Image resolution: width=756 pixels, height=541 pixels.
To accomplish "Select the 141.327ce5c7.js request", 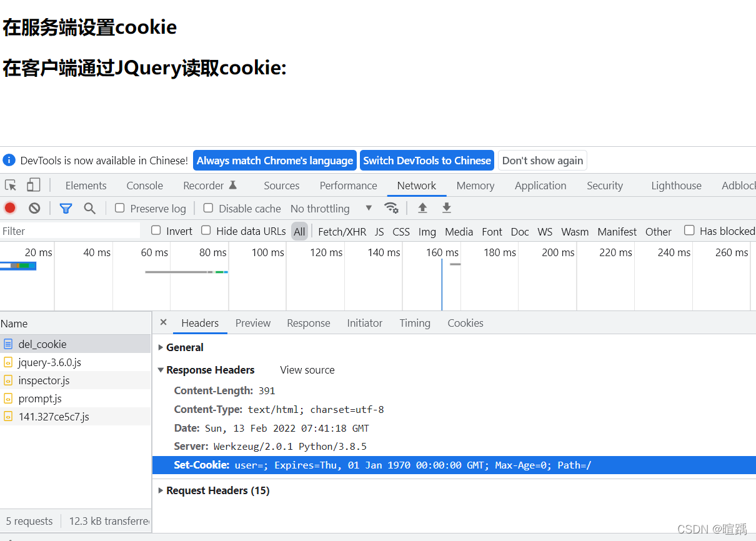I will point(75,416).
